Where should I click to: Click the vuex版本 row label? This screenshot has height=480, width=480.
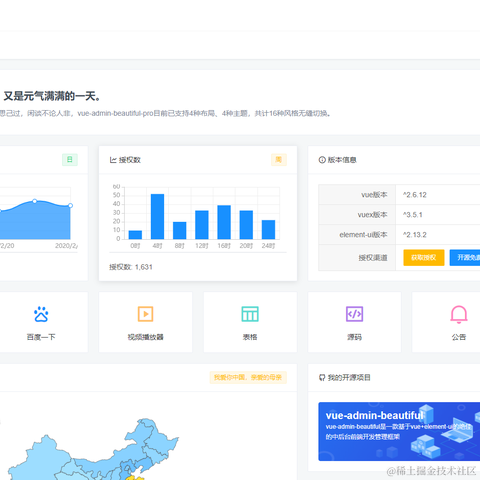point(373,215)
